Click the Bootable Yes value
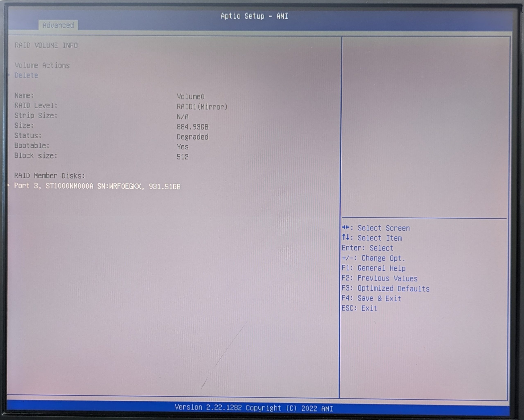Image resolution: width=524 pixels, height=420 pixels. (x=182, y=147)
